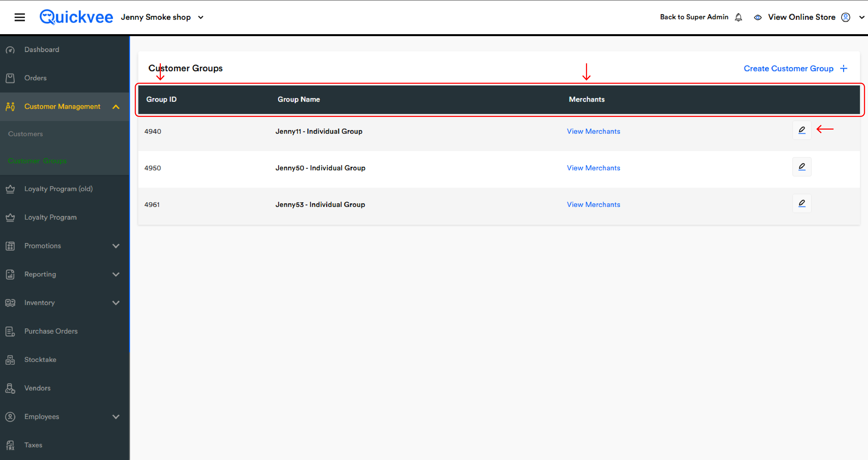Click the eye icon beside View Online Store
The height and width of the screenshot is (460, 868).
pos(758,18)
